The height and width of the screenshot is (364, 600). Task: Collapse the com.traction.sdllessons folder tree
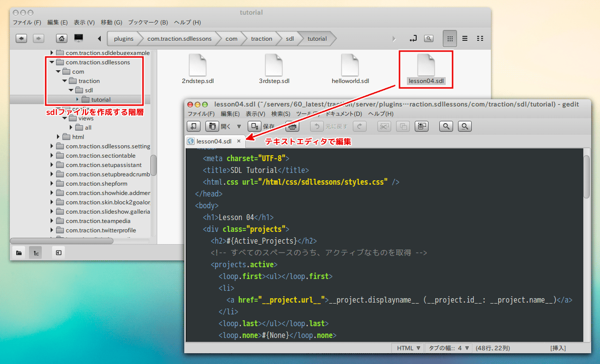coord(52,62)
